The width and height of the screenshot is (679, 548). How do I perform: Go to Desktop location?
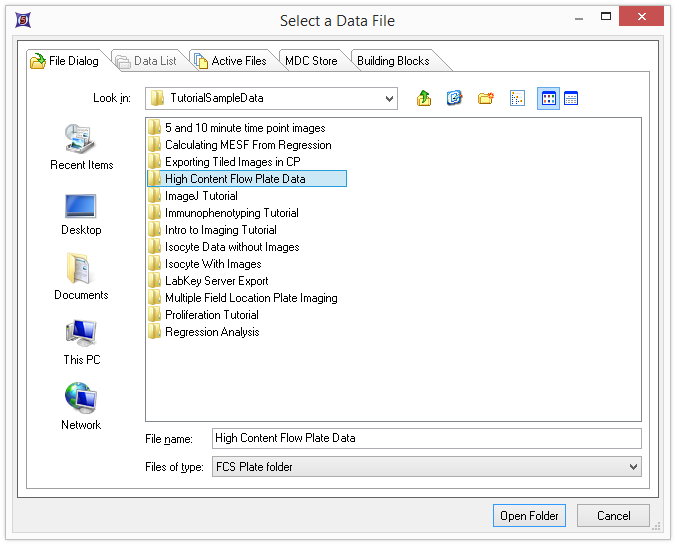[x=81, y=213]
